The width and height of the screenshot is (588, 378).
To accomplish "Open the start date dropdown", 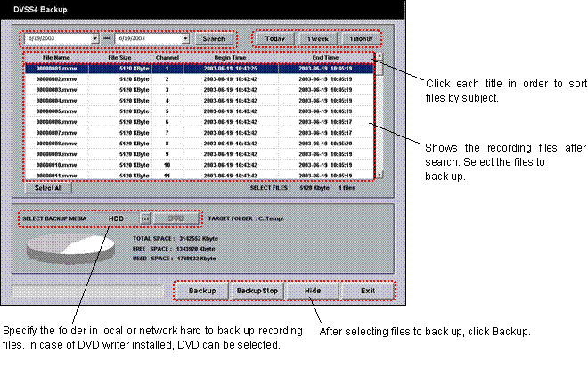I will point(94,39).
